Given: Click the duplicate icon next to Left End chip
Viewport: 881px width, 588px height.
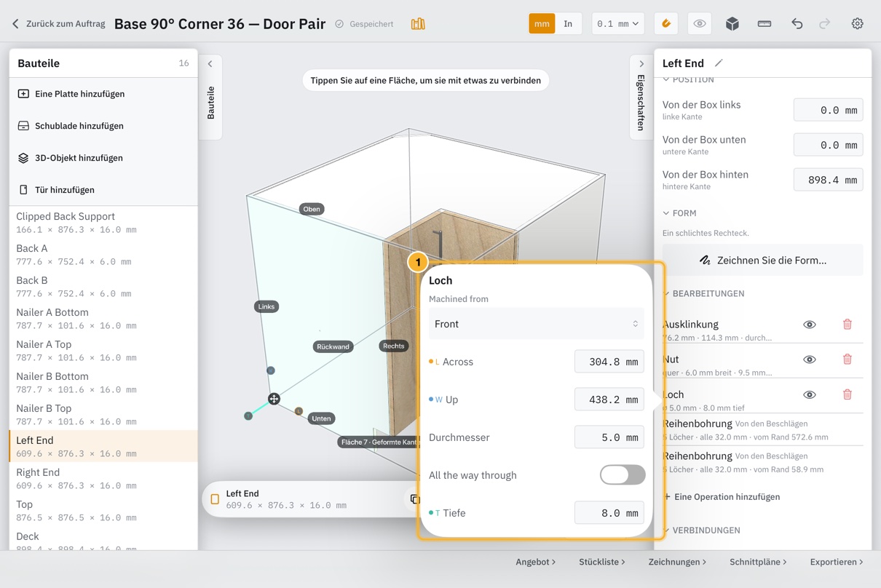Looking at the screenshot, I should pyautogui.click(x=414, y=499).
